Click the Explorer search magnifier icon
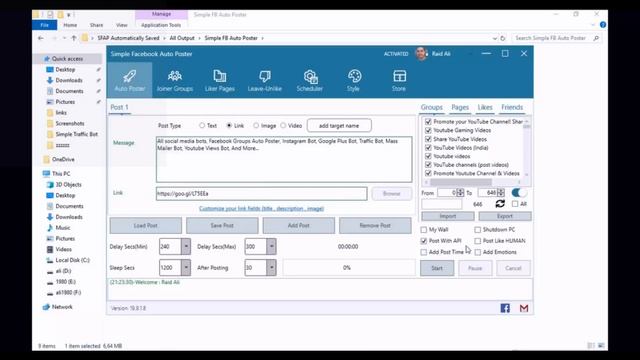The image size is (640, 360). click(x=596, y=38)
